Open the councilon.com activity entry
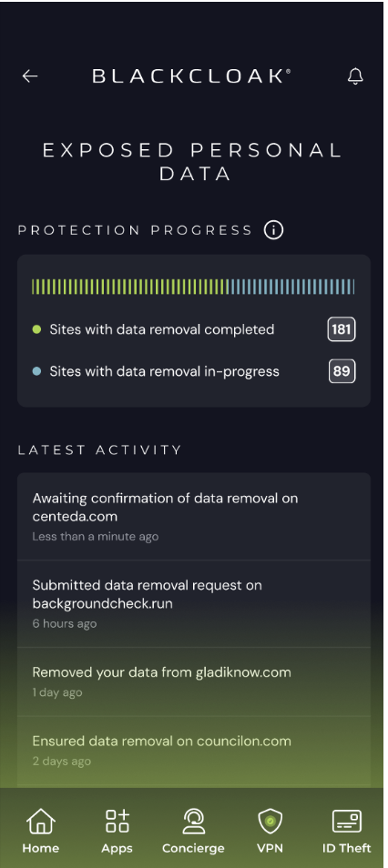Image resolution: width=388 pixels, height=868 pixels. [x=194, y=751]
